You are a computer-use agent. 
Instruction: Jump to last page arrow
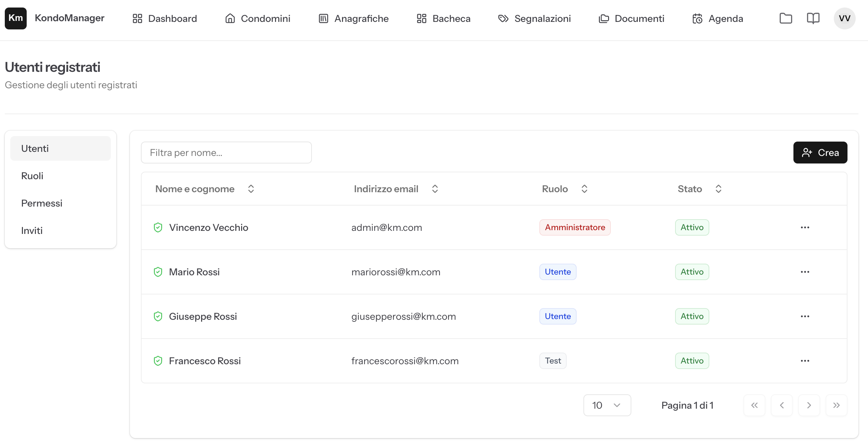click(836, 405)
